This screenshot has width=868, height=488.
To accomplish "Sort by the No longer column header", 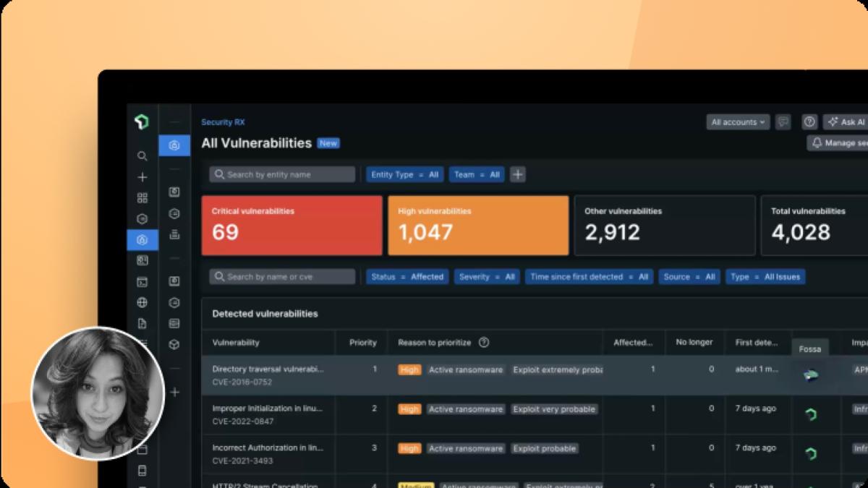I will 694,343.
